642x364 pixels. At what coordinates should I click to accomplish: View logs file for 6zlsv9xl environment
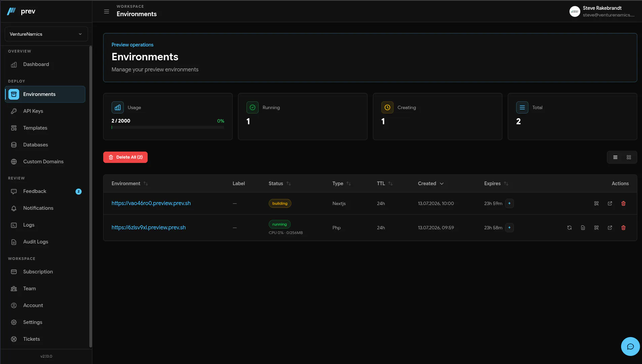583,228
